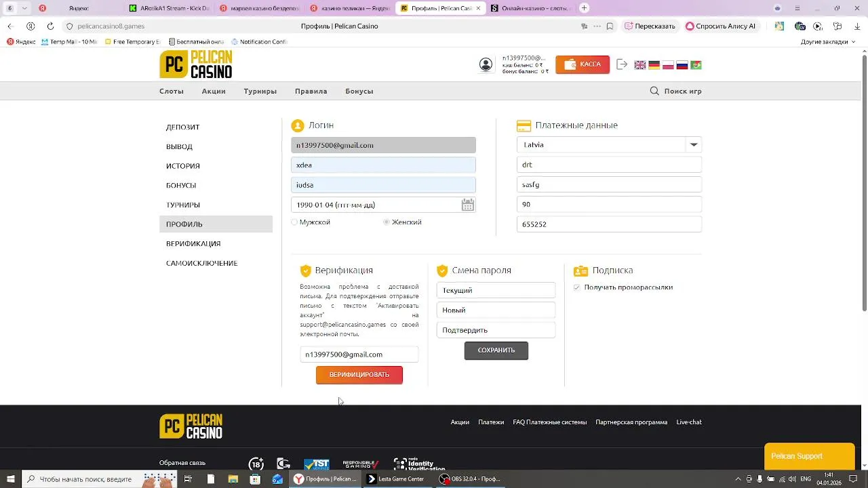
Task: Open the Платежи footer link
Action: [x=491, y=422]
